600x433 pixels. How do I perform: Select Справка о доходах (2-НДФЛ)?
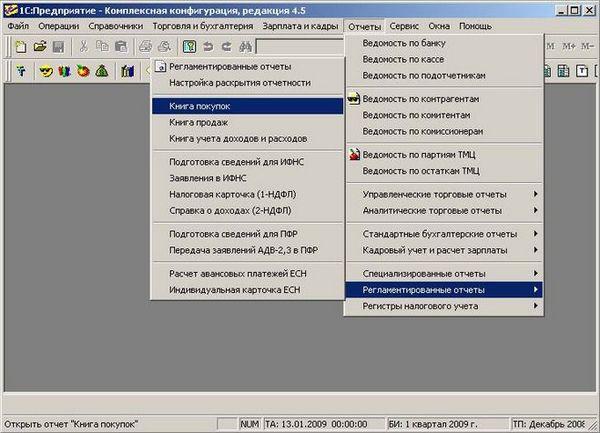coord(248,210)
